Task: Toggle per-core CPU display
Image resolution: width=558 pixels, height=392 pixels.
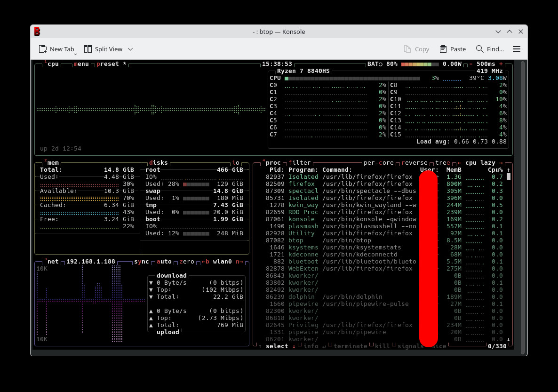Action: click(379, 163)
